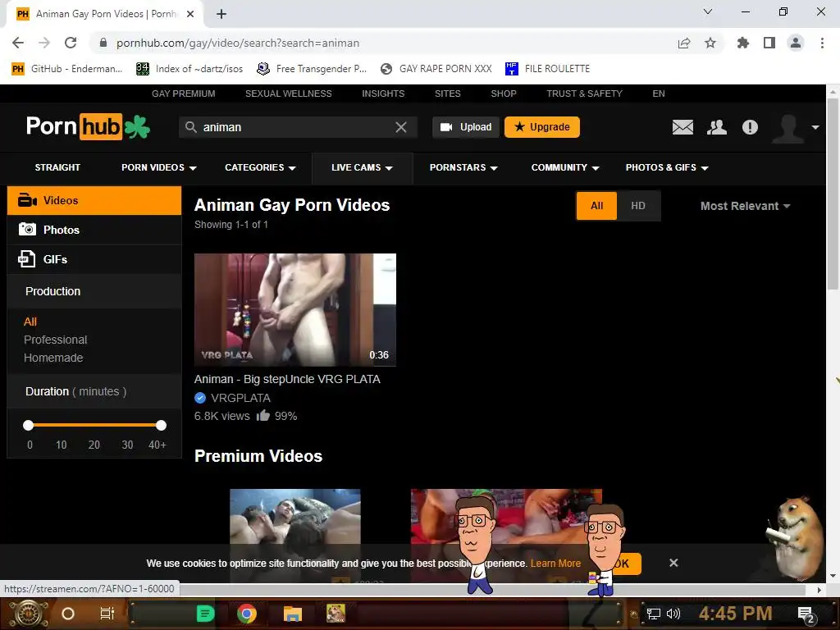Open the FILE ROULETTE bookmark
Viewport: 840px width, 630px height.
tap(547, 69)
